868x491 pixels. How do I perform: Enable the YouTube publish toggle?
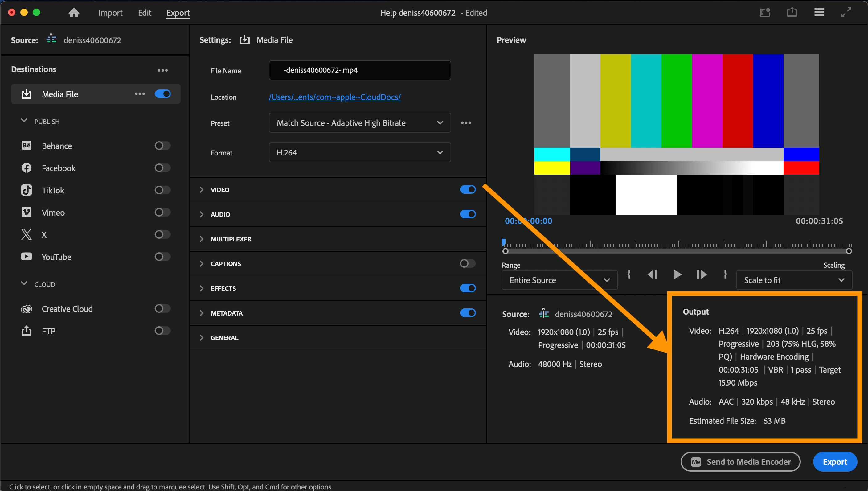162,257
